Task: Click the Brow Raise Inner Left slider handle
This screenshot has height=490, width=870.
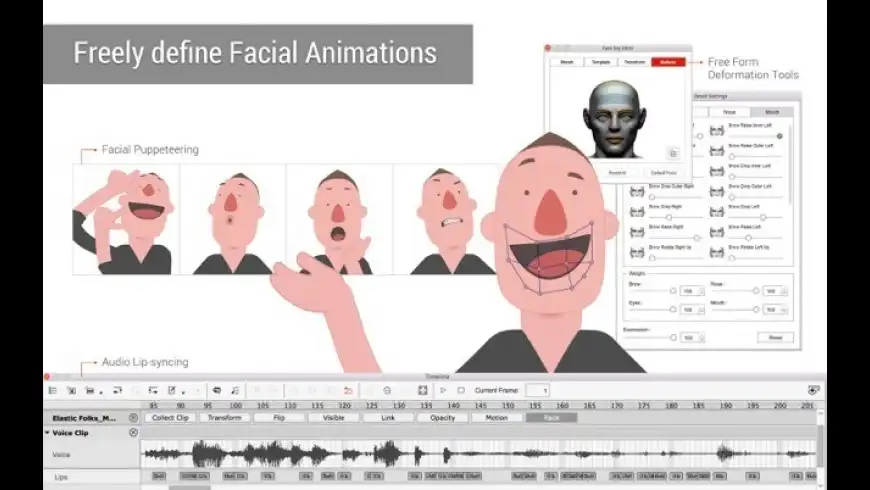Action: click(780, 136)
